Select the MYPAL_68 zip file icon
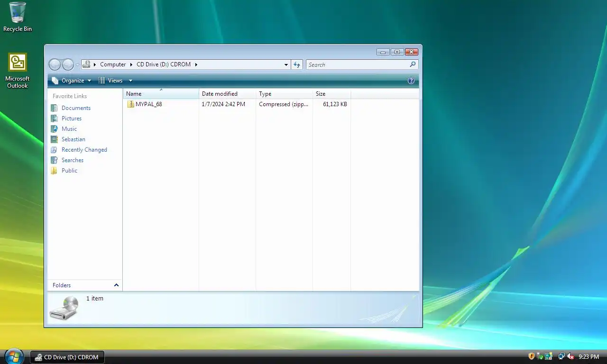Viewport: 607px width, 364px height. coord(131,104)
